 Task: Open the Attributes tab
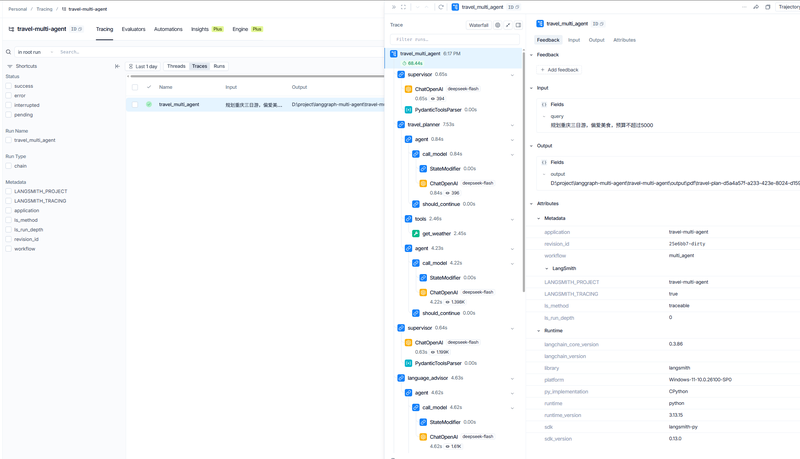pyautogui.click(x=624, y=40)
